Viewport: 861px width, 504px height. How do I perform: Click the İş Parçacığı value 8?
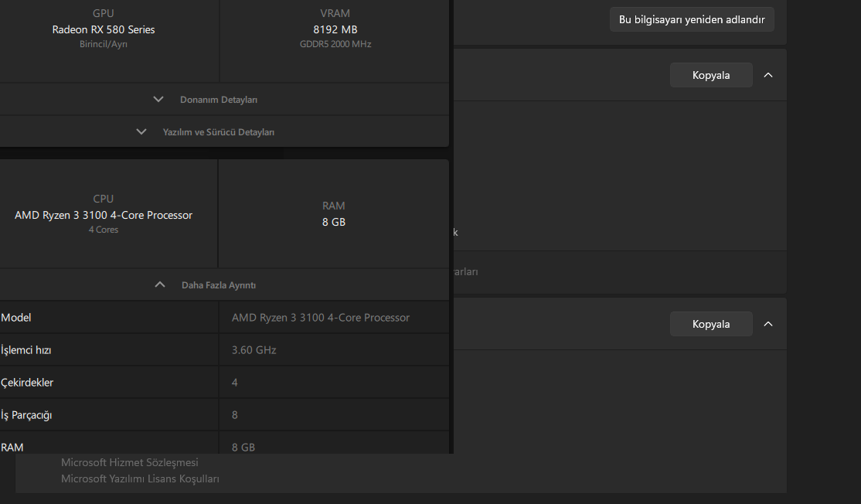point(234,414)
